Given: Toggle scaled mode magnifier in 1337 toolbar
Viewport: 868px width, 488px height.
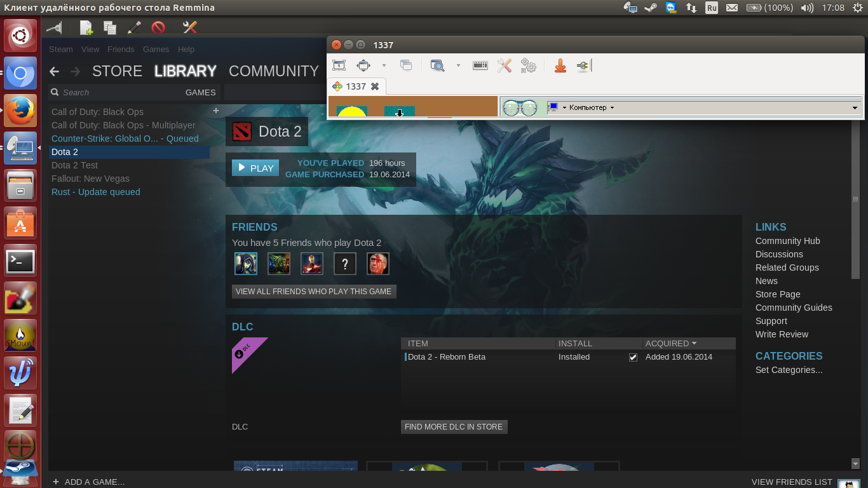Looking at the screenshot, I should tap(437, 65).
